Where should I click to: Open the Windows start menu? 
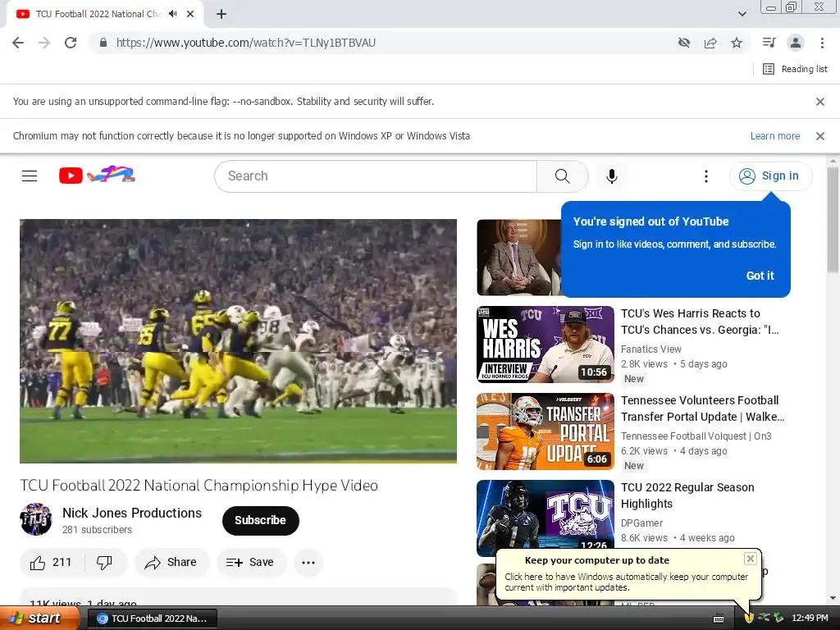(x=40, y=619)
